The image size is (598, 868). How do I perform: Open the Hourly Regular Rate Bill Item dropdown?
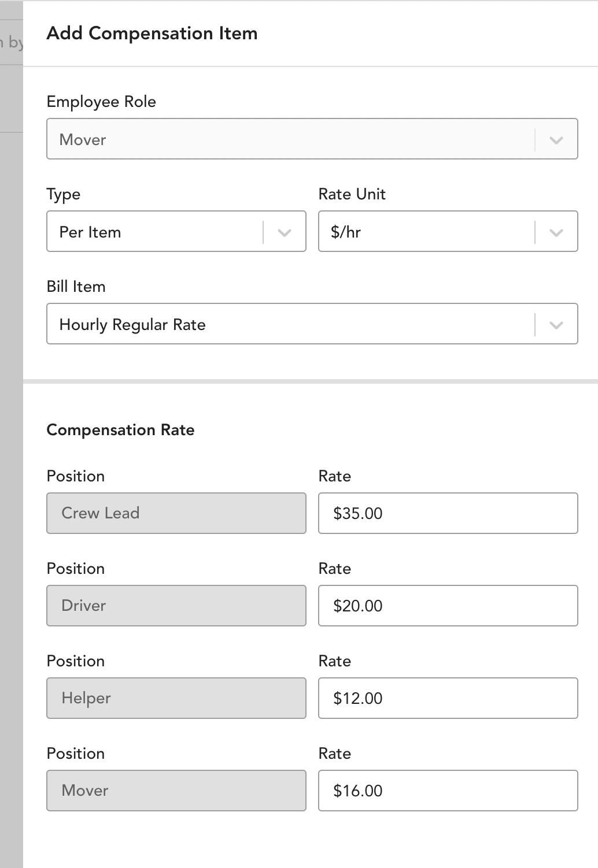312,324
